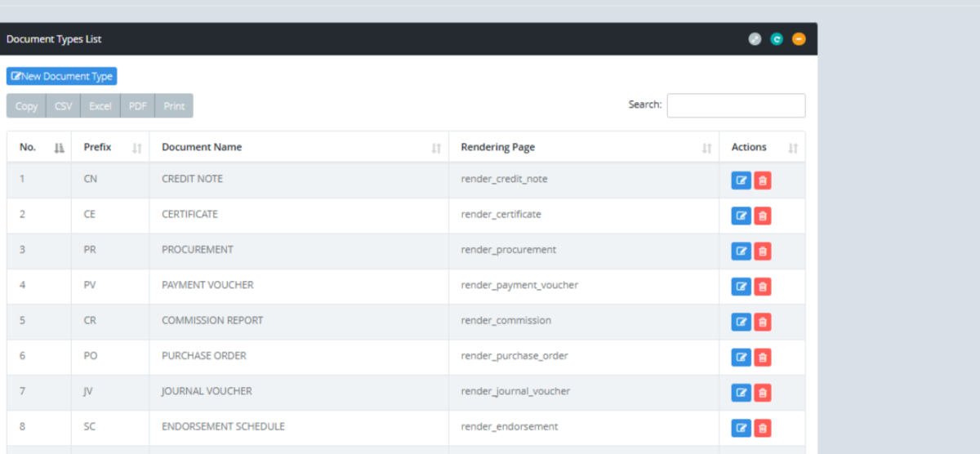Sort table by No. column
The width and height of the screenshot is (980, 454).
tap(38, 148)
